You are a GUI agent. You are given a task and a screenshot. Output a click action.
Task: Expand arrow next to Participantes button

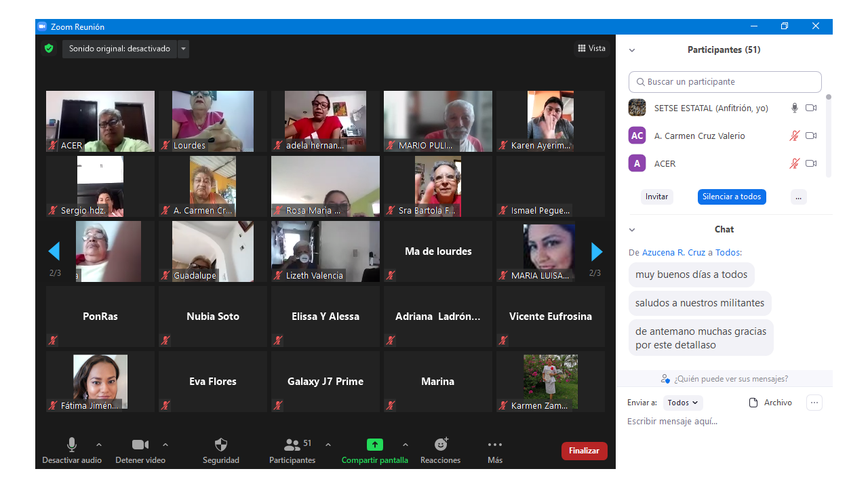point(328,445)
